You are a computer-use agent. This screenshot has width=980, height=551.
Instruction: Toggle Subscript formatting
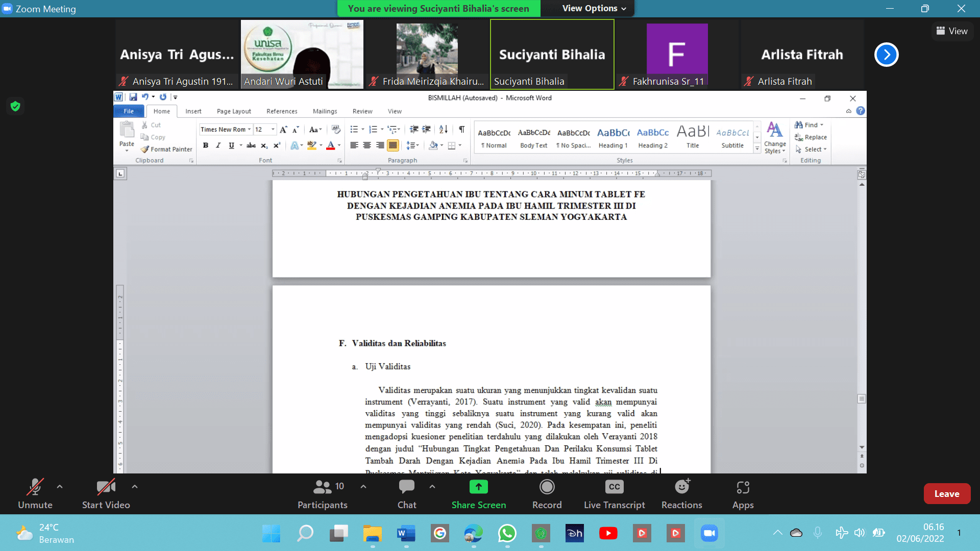[x=264, y=145]
